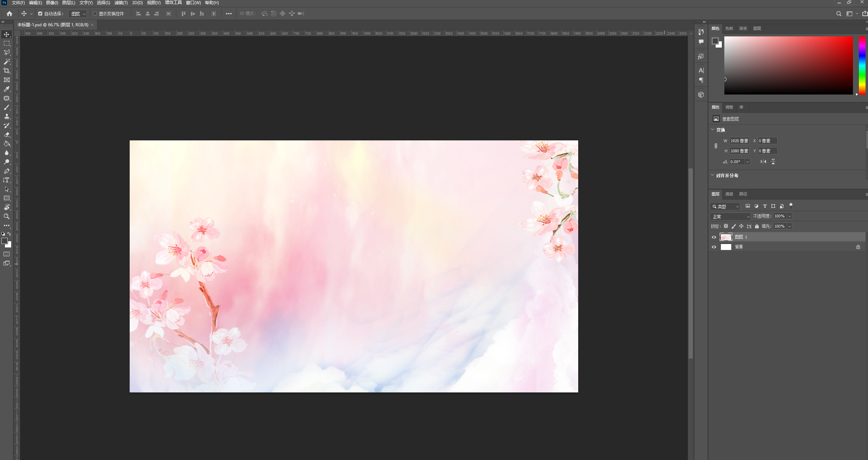Viewport: 868px width, 460px height.
Task: Select the Crop tool
Action: 7,71
